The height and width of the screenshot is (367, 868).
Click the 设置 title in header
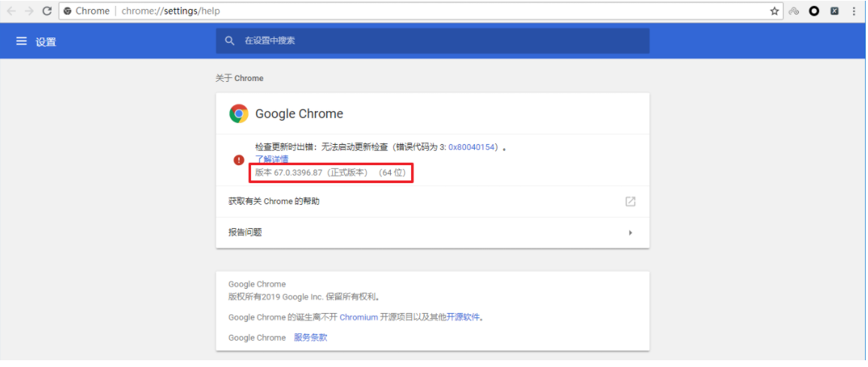(46, 42)
